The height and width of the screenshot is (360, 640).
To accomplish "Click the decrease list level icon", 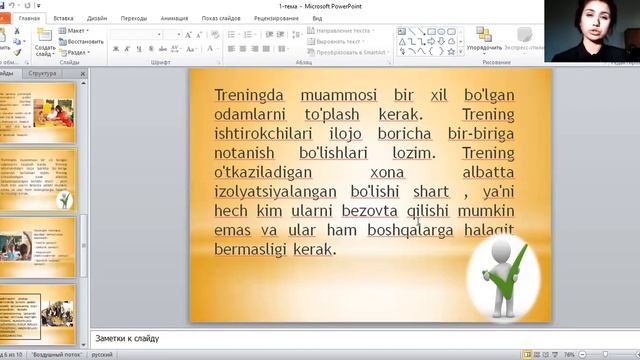I will tap(269, 35).
